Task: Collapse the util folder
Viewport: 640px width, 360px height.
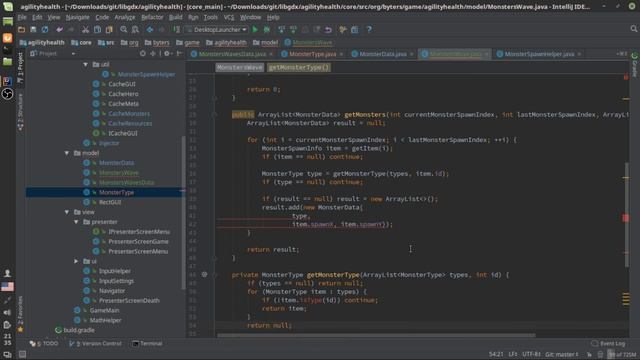Action: tap(85, 64)
